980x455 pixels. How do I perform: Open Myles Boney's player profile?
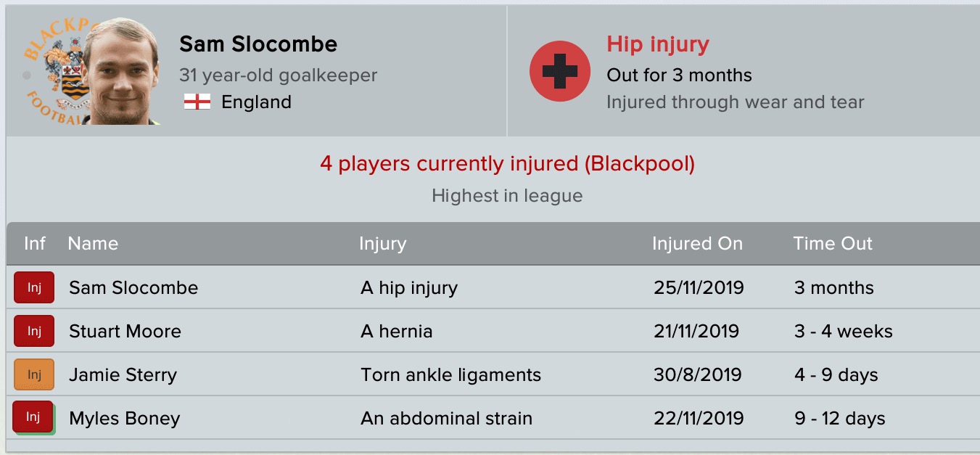pyautogui.click(x=124, y=418)
